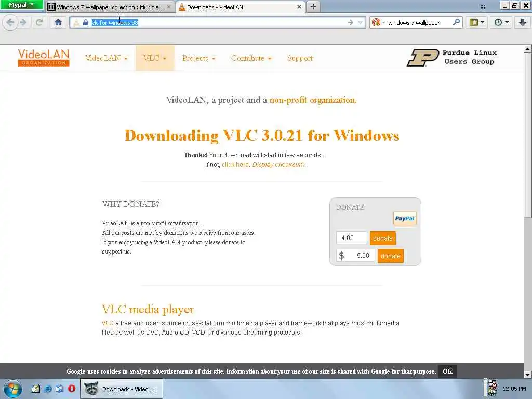
Task: Open the Contribute navigation menu
Action: 251,58
